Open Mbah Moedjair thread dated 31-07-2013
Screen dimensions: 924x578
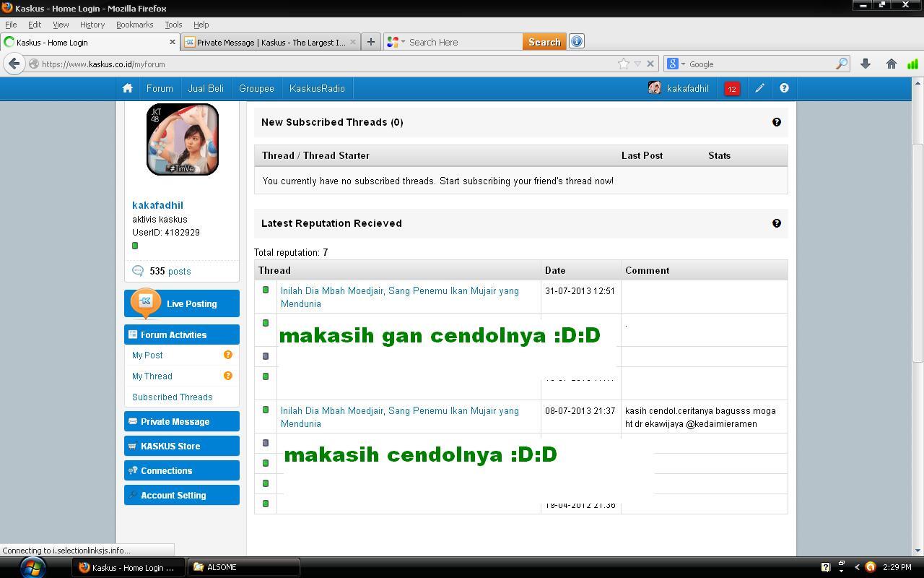pyautogui.click(x=400, y=297)
